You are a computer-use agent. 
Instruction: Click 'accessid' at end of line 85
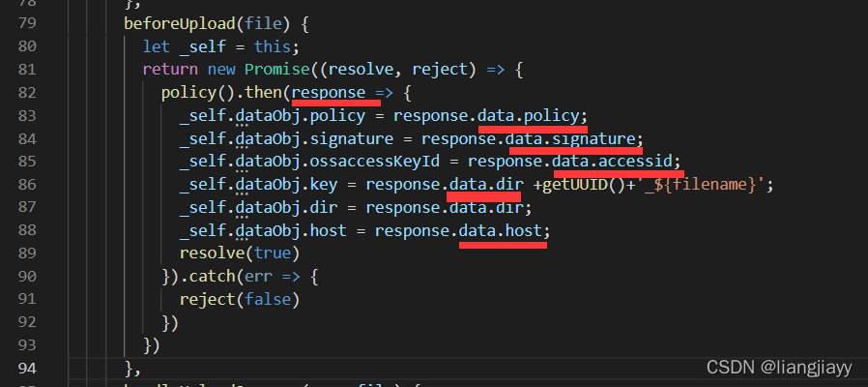coord(634,162)
